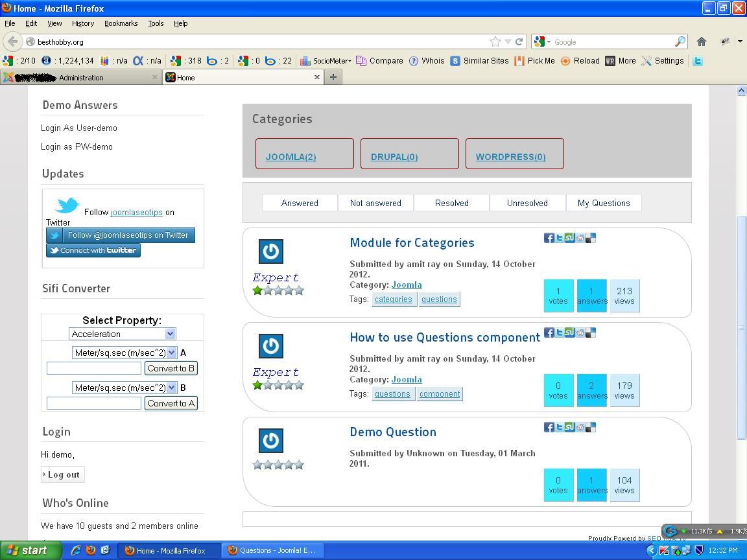Submit Demo Question to Reddit

(x=580, y=427)
